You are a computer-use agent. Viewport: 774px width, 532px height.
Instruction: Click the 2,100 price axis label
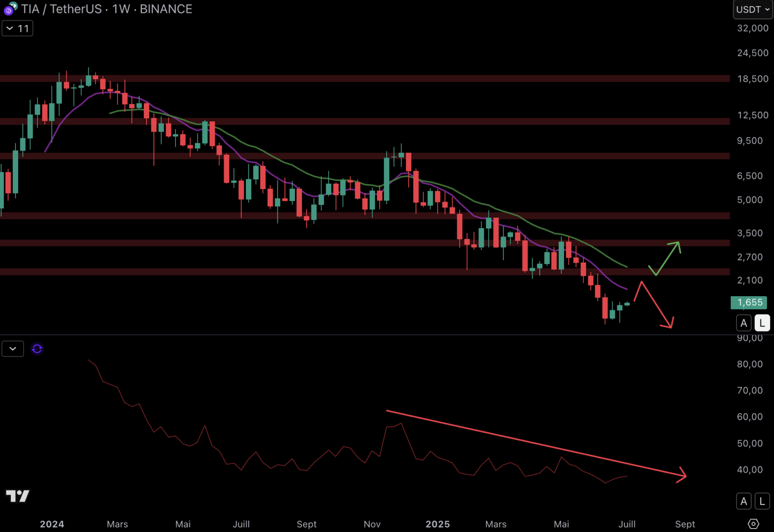click(x=750, y=280)
